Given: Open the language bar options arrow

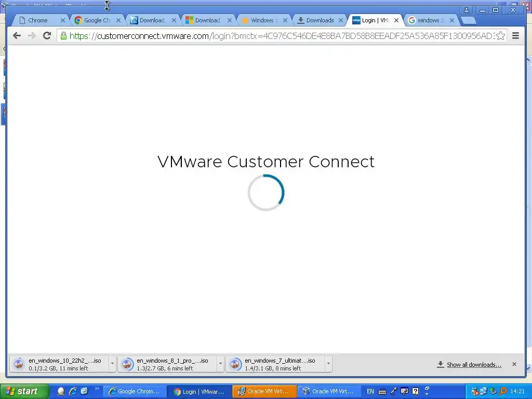Looking at the screenshot, I should [x=427, y=394].
